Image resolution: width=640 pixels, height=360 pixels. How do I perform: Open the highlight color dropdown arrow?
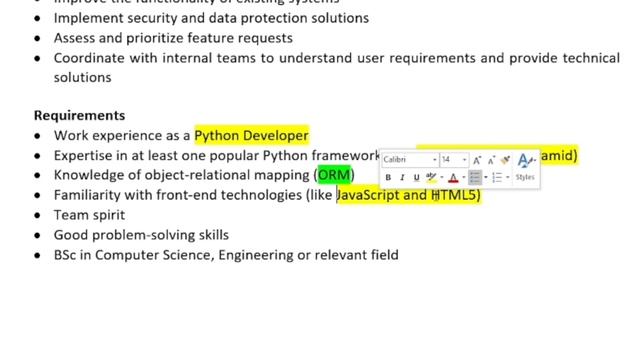(442, 177)
